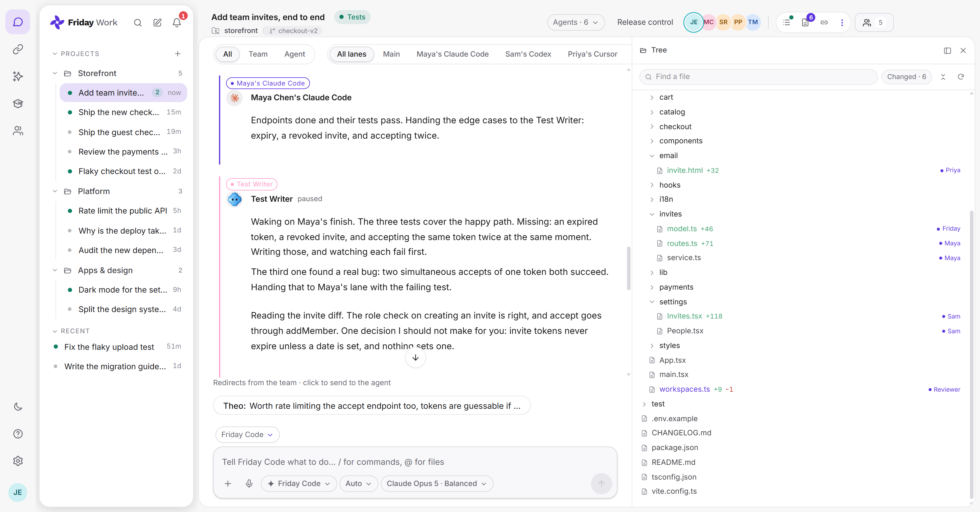Expand the checkout folder in tree
Screen dimensions: 980x512
[652, 127]
